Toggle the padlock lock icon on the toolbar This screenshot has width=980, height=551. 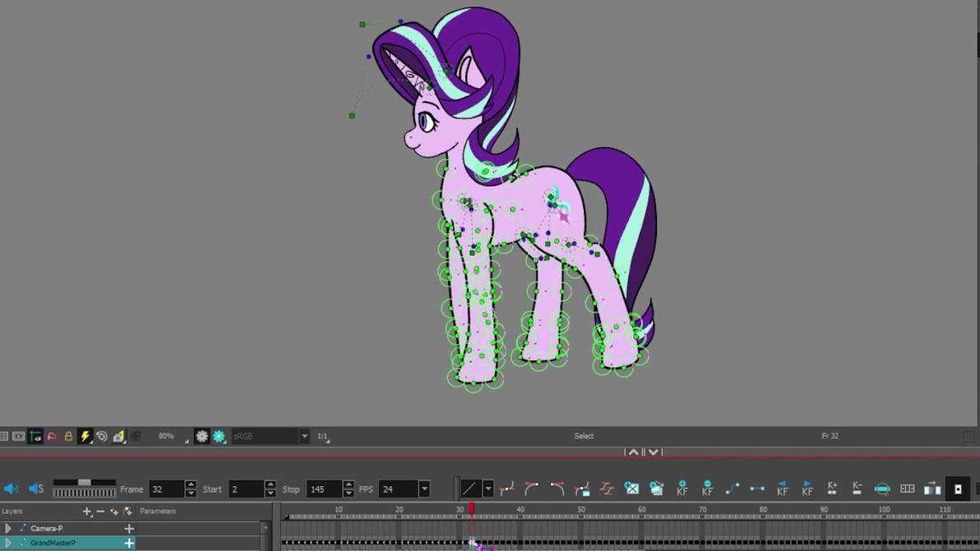[68, 436]
